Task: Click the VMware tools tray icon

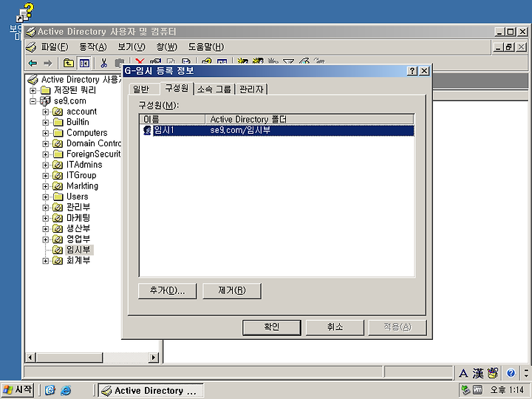Action: click(x=477, y=390)
